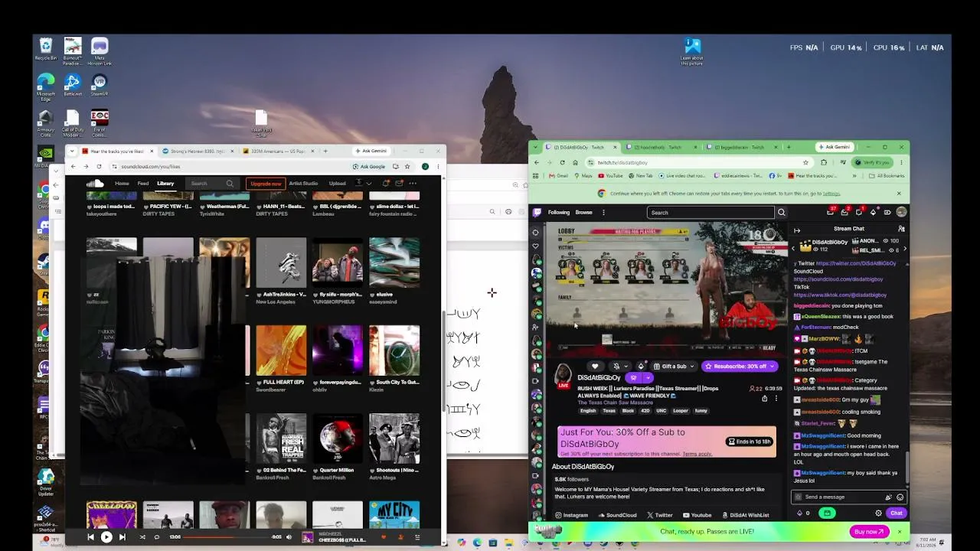The width and height of the screenshot is (980, 551).
Task: Dismiss the Passes are LIVE banner
Action: (900, 531)
